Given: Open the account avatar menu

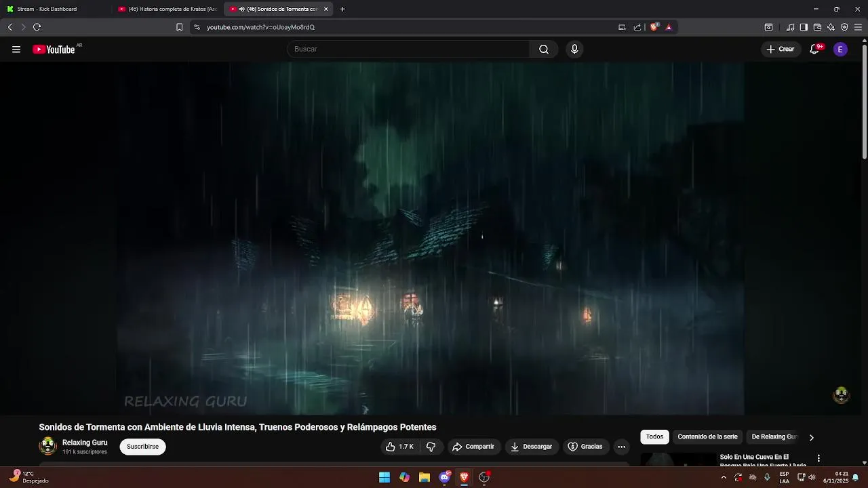Looking at the screenshot, I should coord(840,49).
